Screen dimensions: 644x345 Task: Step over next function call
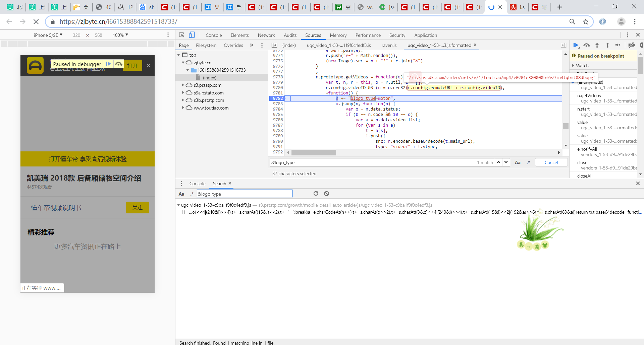click(587, 45)
